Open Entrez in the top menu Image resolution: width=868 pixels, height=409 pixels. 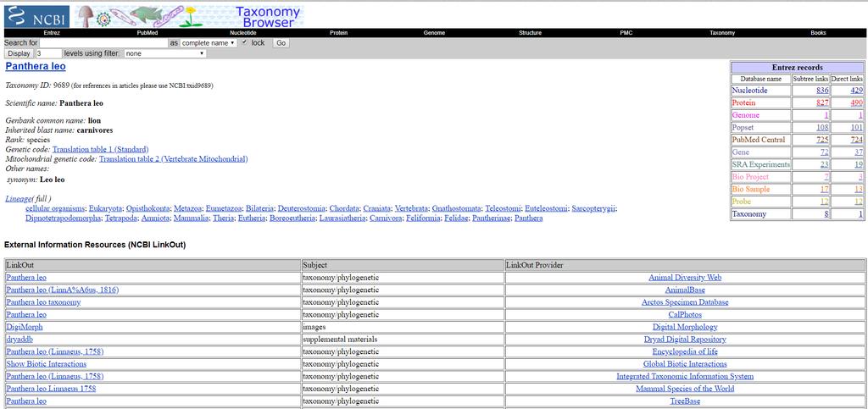pyautogui.click(x=52, y=33)
